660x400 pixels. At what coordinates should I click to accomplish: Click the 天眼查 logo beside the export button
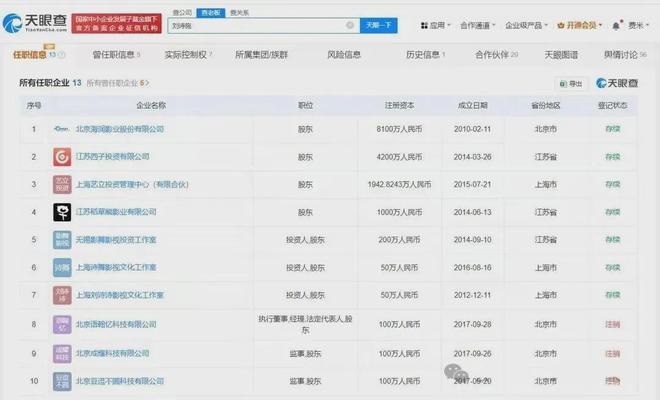tap(617, 83)
